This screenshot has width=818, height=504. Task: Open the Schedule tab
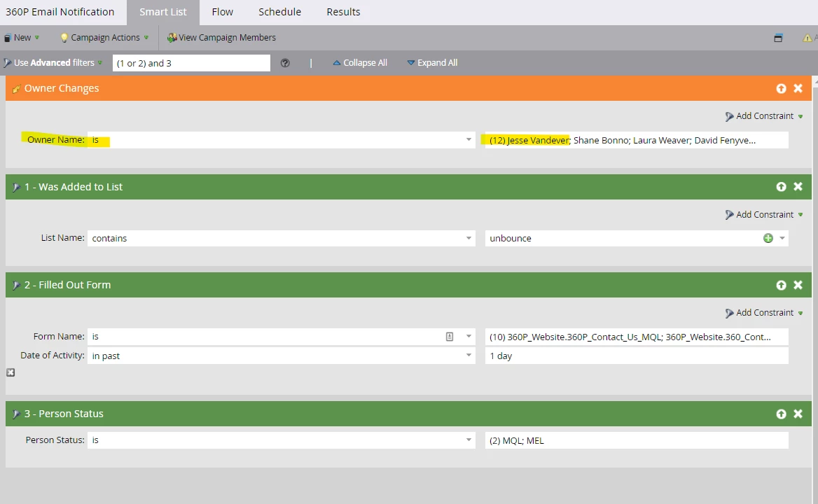(279, 12)
